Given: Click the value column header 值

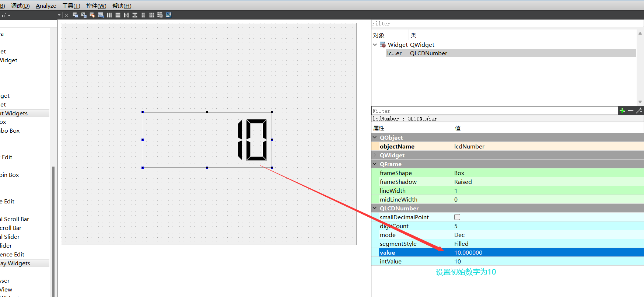Looking at the screenshot, I should point(458,128).
